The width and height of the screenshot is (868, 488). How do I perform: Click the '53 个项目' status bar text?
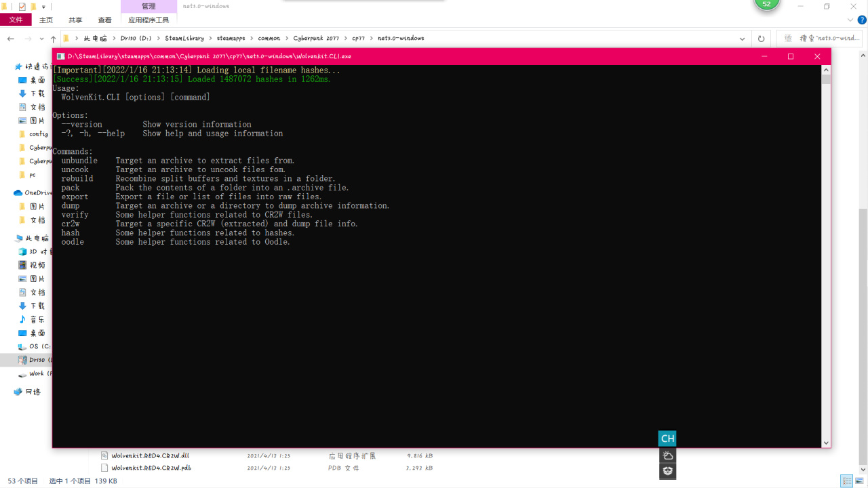click(24, 481)
